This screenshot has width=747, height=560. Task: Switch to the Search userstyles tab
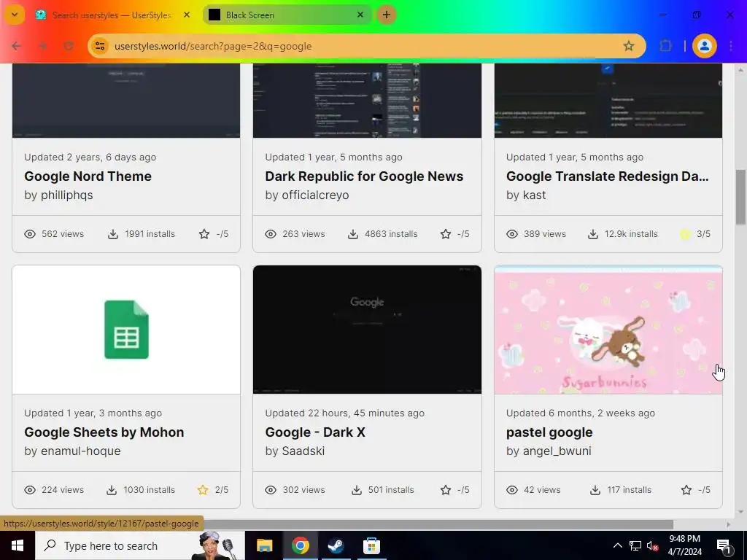(112, 15)
